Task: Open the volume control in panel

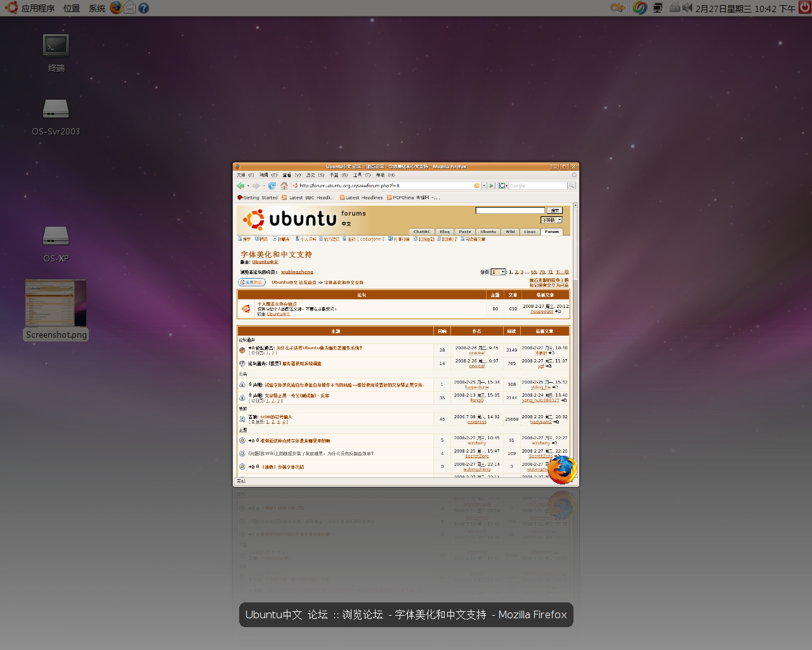Action: (x=687, y=8)
